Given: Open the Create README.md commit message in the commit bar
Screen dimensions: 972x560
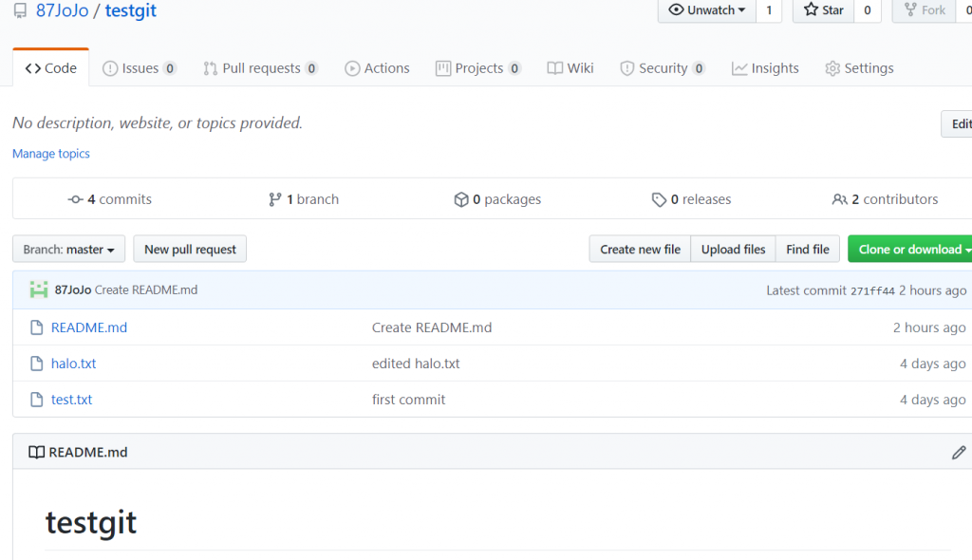Looking at the screenshot, I should tap(146, 289).
